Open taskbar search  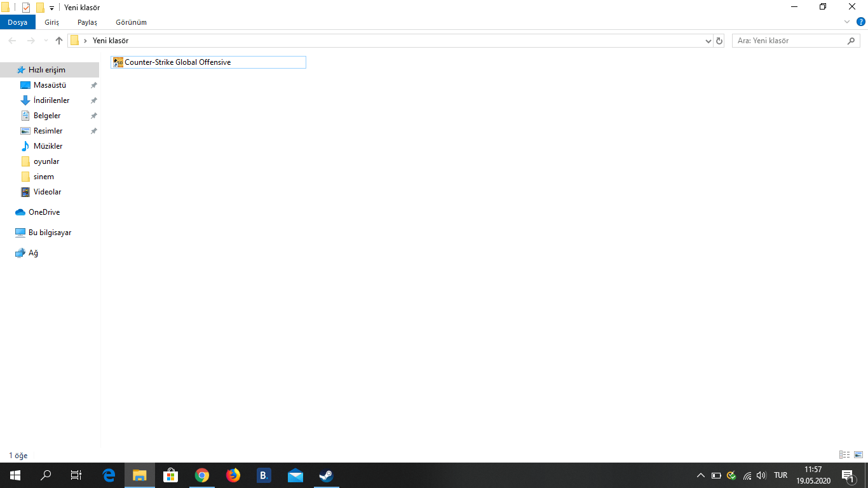tap(46, 475)
